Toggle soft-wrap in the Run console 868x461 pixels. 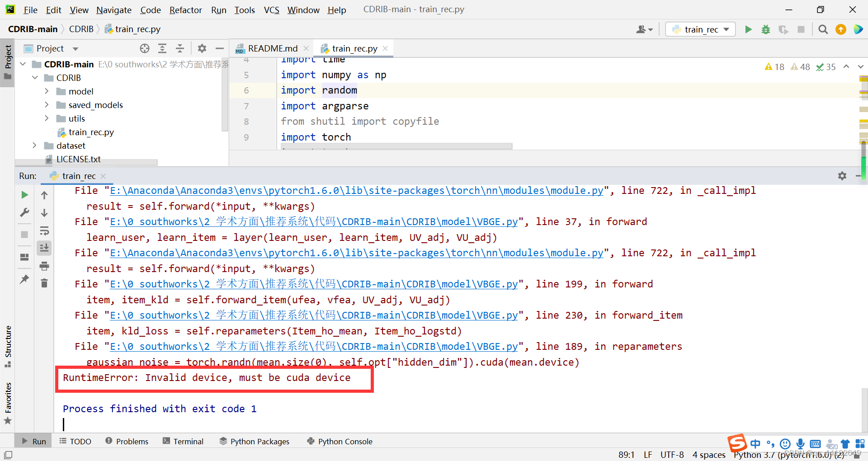click(x=44, y=231)
